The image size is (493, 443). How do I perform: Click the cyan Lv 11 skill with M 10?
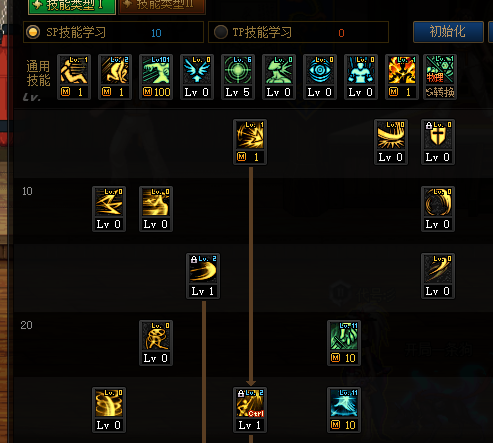[344, 410]
